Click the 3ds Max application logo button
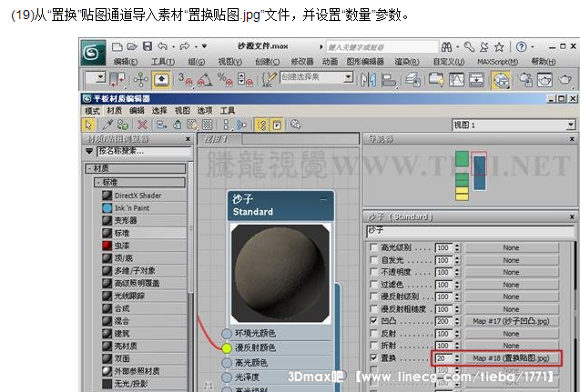This screenshot has width=580, height=392. (x=93, y=53)
